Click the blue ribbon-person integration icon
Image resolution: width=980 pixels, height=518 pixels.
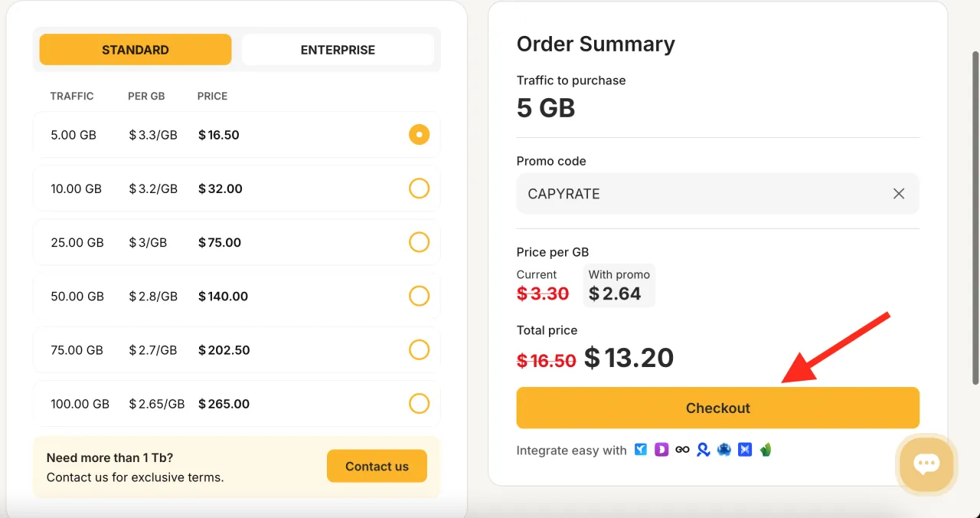(703, 450)
